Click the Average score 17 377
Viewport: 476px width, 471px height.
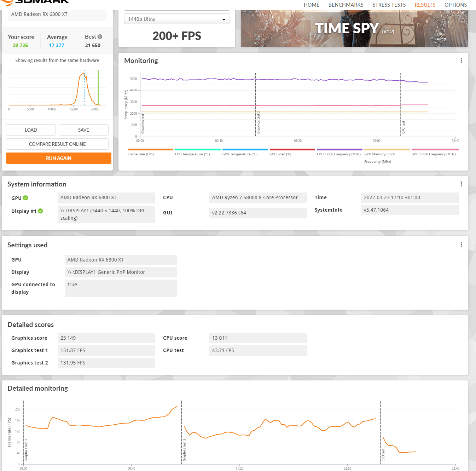(57, 45)
